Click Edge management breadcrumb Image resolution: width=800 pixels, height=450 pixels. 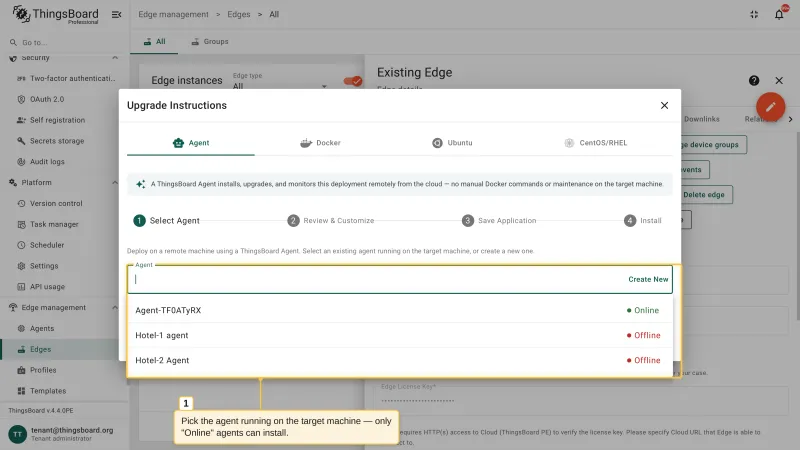pos(173,14)
